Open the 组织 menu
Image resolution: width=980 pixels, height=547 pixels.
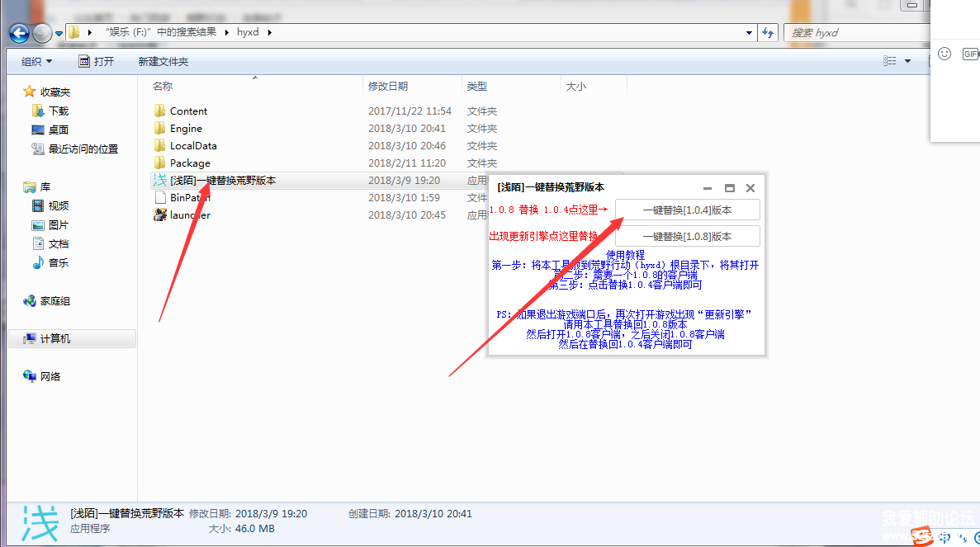[36, 61]
